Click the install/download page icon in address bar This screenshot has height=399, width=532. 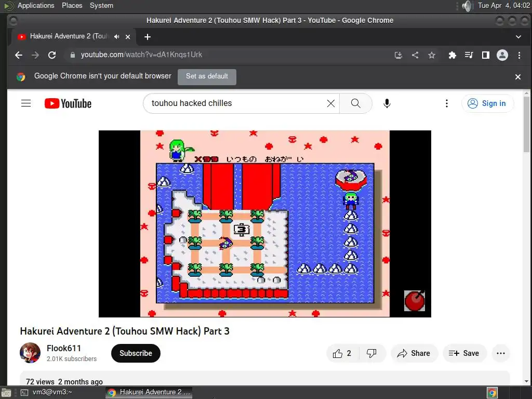[x=398, y=55]
